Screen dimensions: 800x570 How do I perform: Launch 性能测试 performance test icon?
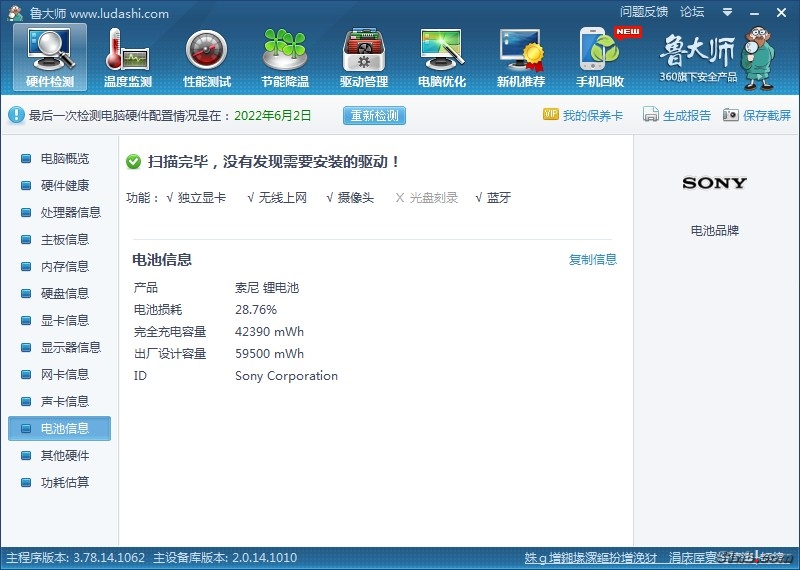207,57
